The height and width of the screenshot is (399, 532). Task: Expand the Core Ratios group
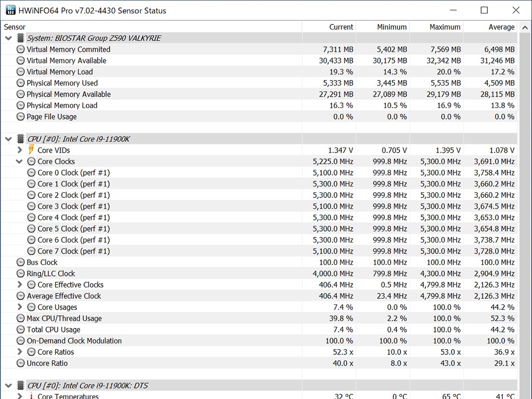tap(20, 352)
